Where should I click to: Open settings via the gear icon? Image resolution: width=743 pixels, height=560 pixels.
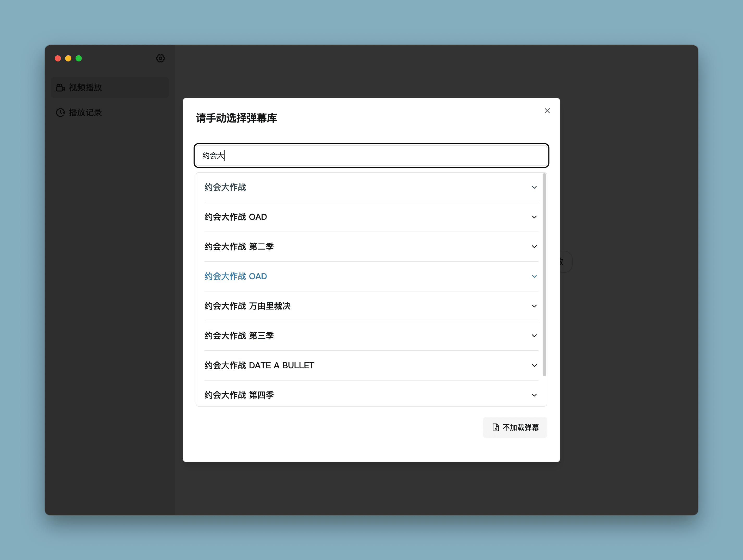click(x=160, y=58)
